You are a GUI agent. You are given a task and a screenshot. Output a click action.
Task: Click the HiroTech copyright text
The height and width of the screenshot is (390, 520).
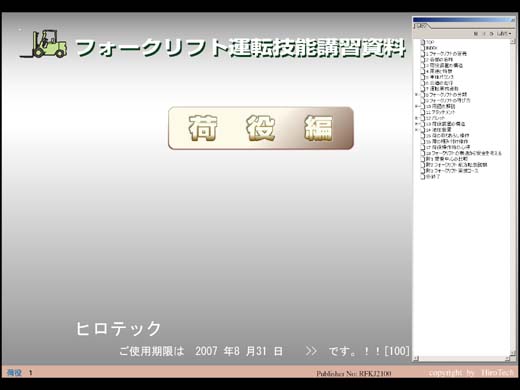(x=471, y=373)
